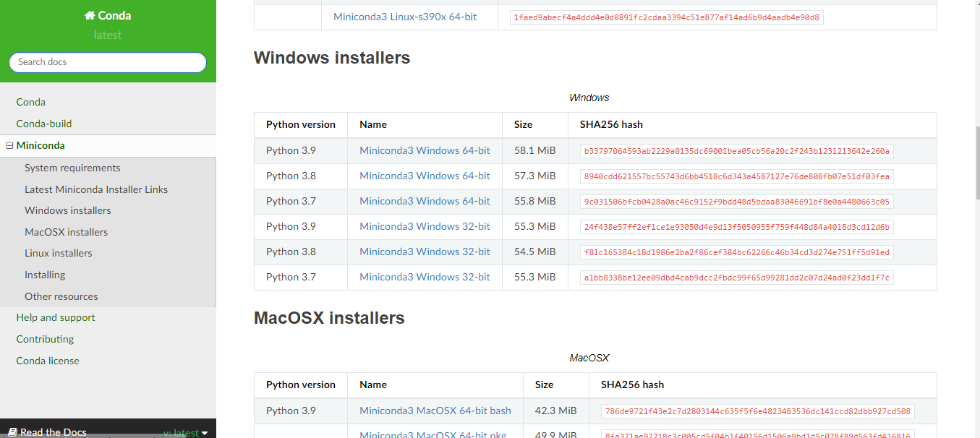Click the 57.3 MiB size cell
Screen dimensions: 980x438
point(535,176)
